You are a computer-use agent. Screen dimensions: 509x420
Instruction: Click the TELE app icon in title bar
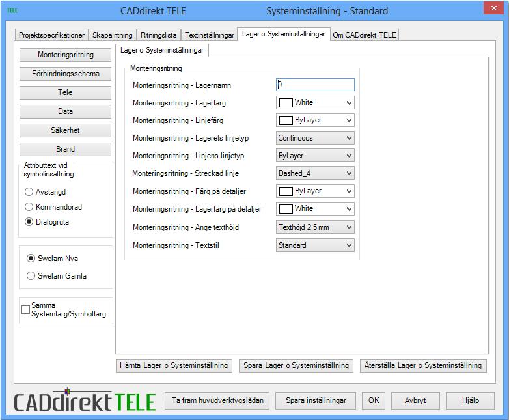pyautogui.click(x=12, y=10)
